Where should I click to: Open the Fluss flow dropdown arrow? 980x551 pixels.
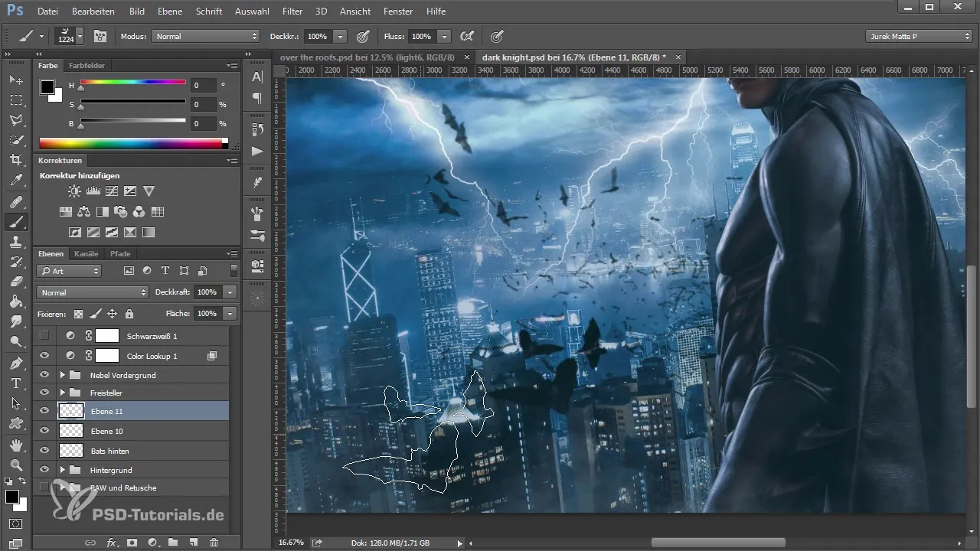tap(445, 36)
